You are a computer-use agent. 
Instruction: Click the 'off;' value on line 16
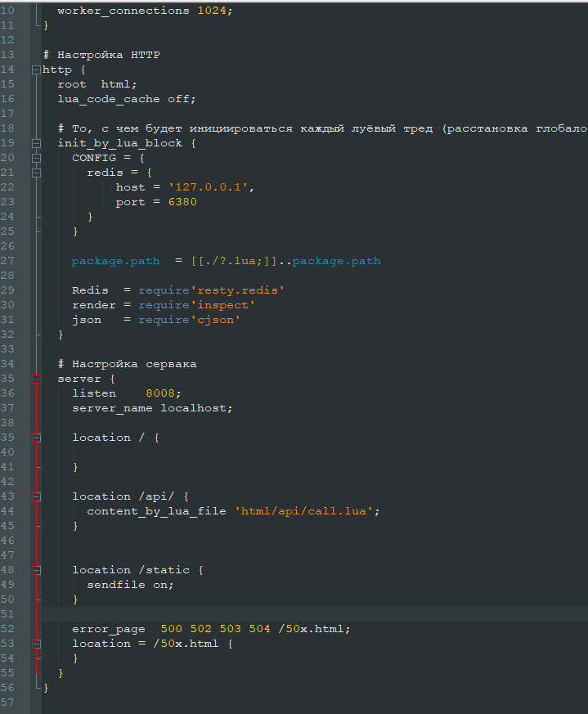click(x=182, y=99)
